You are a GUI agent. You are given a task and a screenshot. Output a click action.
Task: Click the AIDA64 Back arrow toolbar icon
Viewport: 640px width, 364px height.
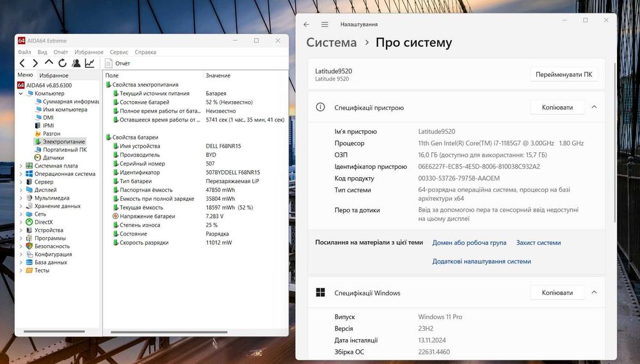22,63
